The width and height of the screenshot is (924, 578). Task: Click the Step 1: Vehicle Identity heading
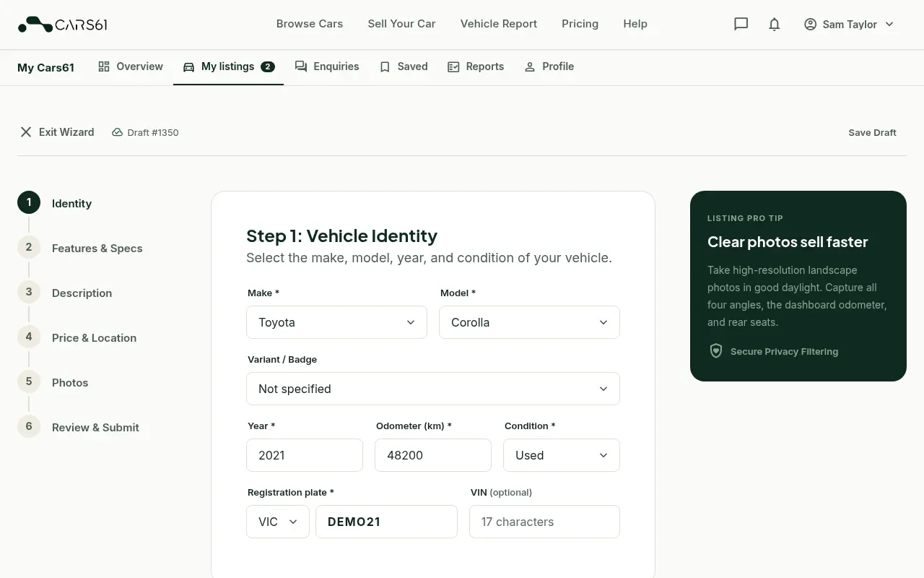tap(342, 236)
